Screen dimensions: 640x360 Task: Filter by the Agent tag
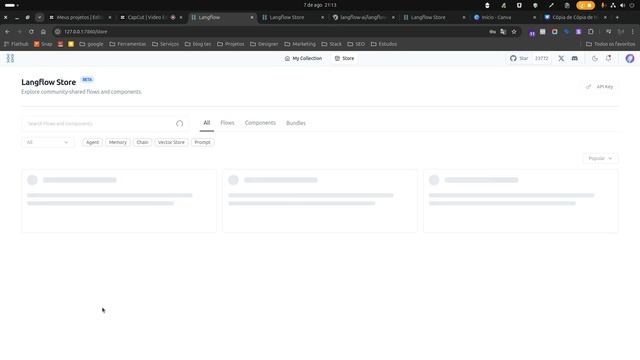[92, 142]
